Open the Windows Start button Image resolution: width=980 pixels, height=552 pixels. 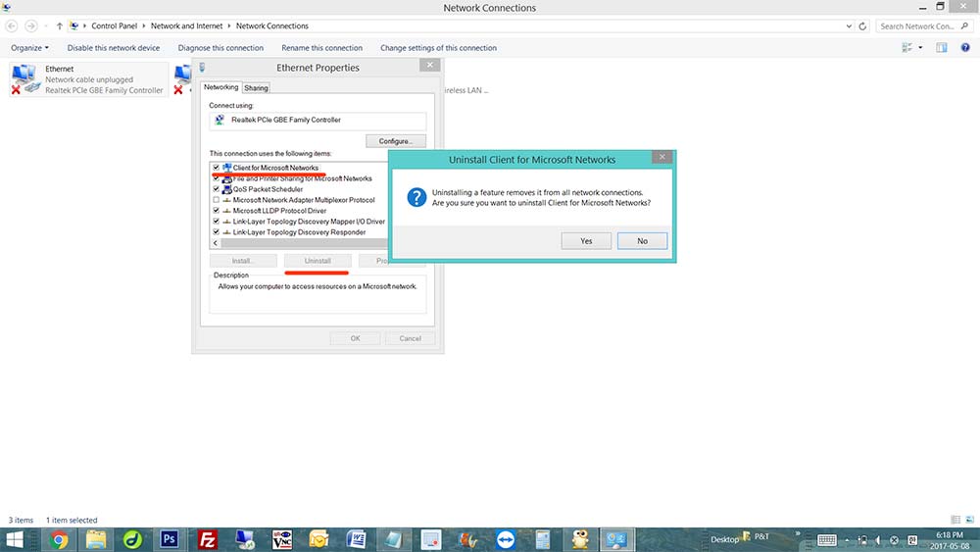(x=15, y=539)
